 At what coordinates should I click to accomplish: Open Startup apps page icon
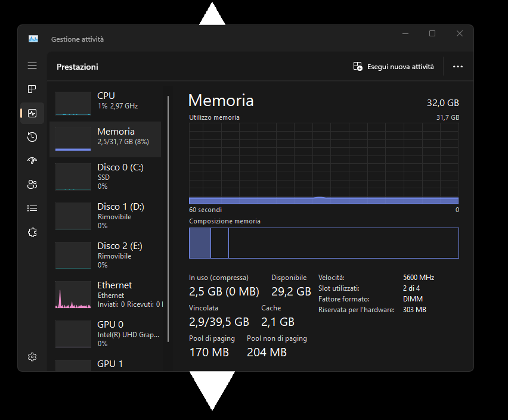click(32, 161)
